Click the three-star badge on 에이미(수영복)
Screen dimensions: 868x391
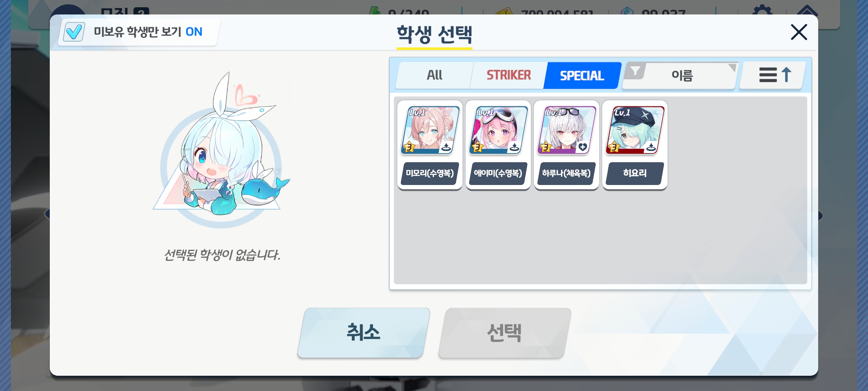(477, 147)
